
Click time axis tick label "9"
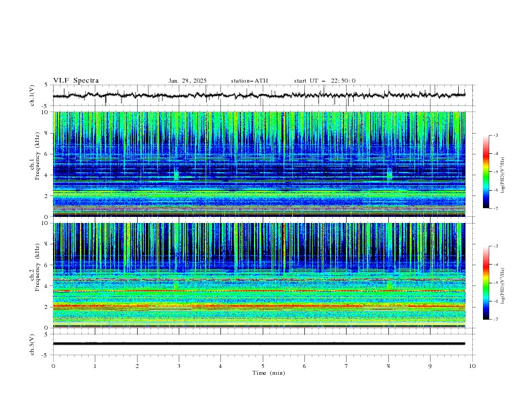[x=430, y=366]
